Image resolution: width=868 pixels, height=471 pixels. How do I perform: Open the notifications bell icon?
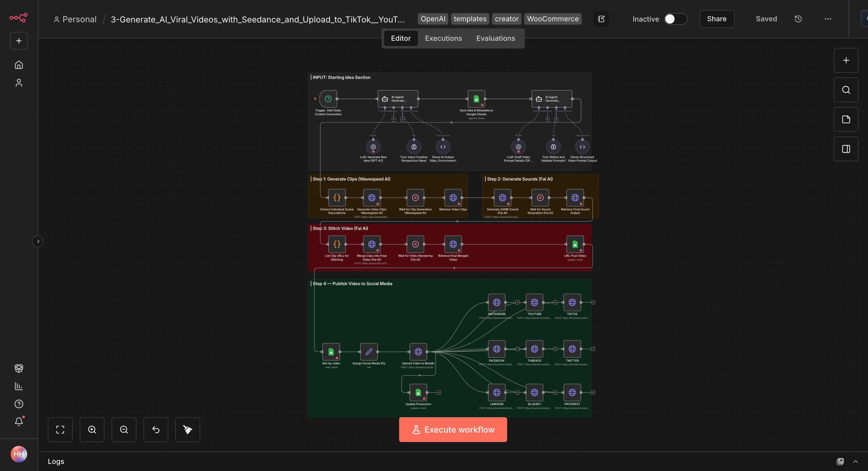tap(19, 421)
